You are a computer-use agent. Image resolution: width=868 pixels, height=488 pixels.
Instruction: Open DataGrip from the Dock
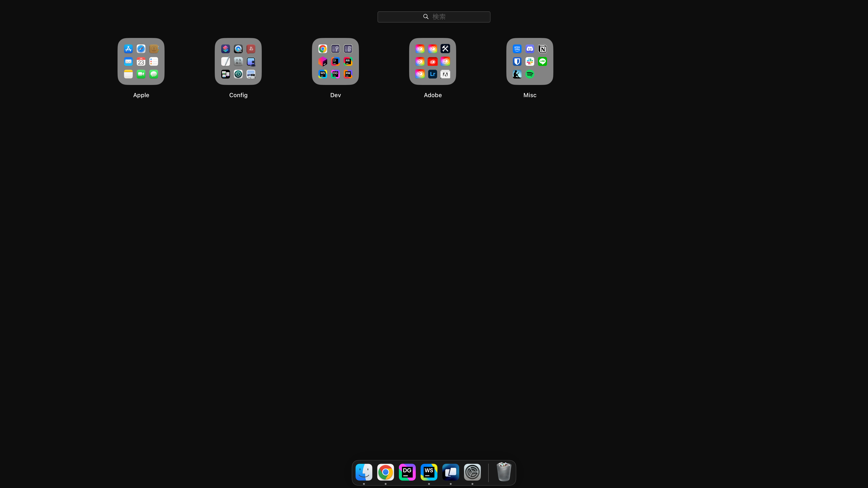(x=407, y=472)
